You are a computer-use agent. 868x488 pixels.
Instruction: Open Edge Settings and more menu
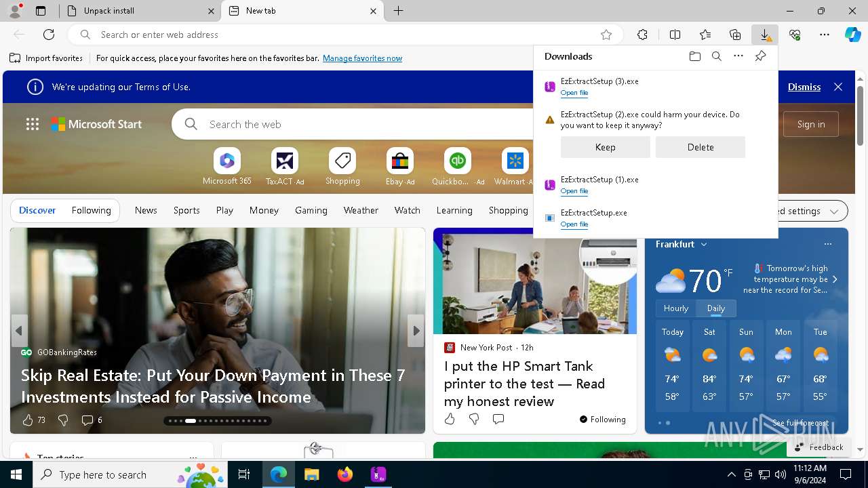(825, 35)
